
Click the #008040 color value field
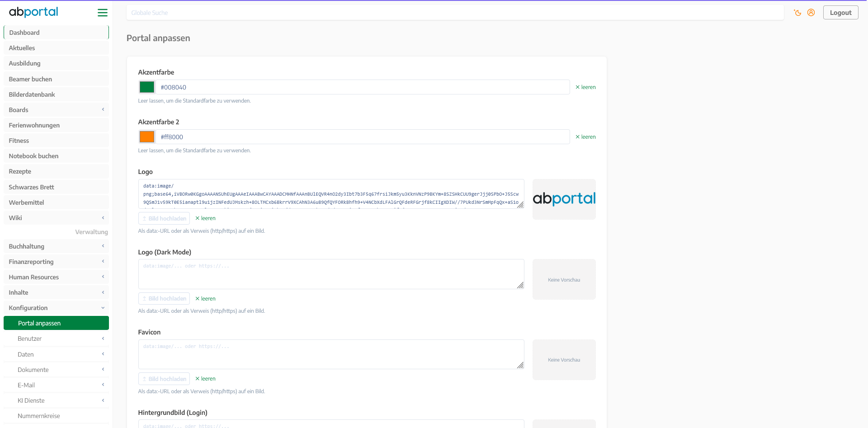coord(363,87)
